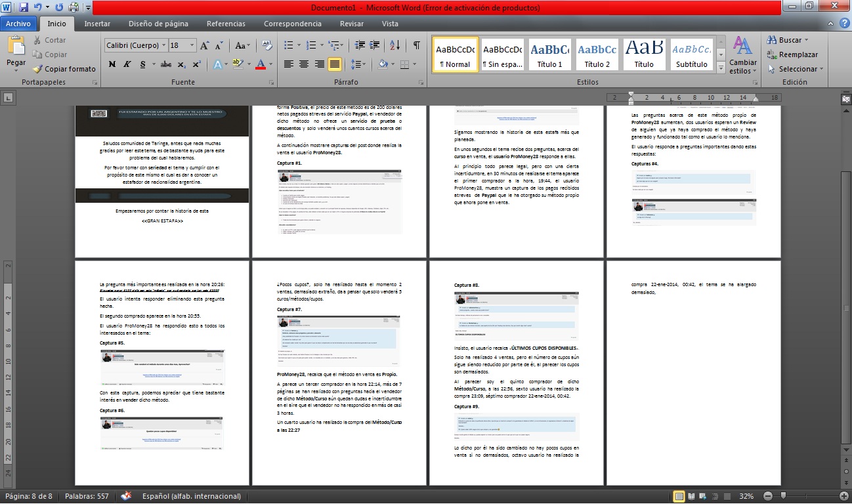Switch to print layout view

[x=679, y=496]
